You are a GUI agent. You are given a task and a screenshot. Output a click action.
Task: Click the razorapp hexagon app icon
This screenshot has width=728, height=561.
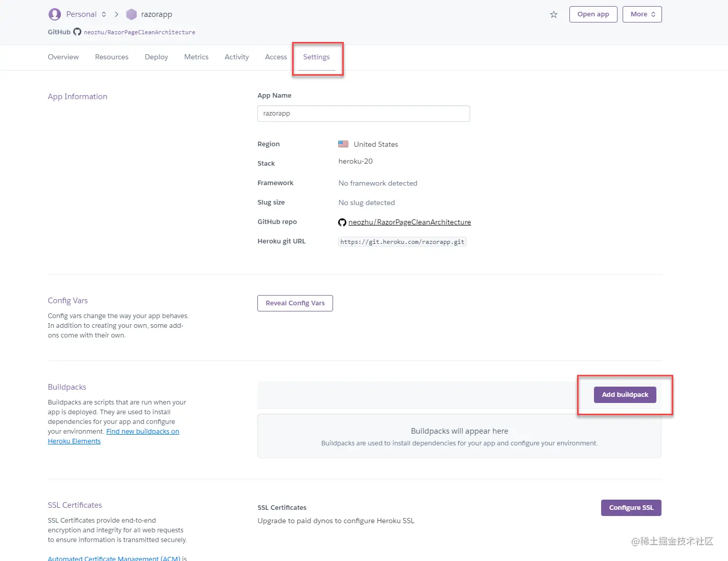click(x=131, y=14)
